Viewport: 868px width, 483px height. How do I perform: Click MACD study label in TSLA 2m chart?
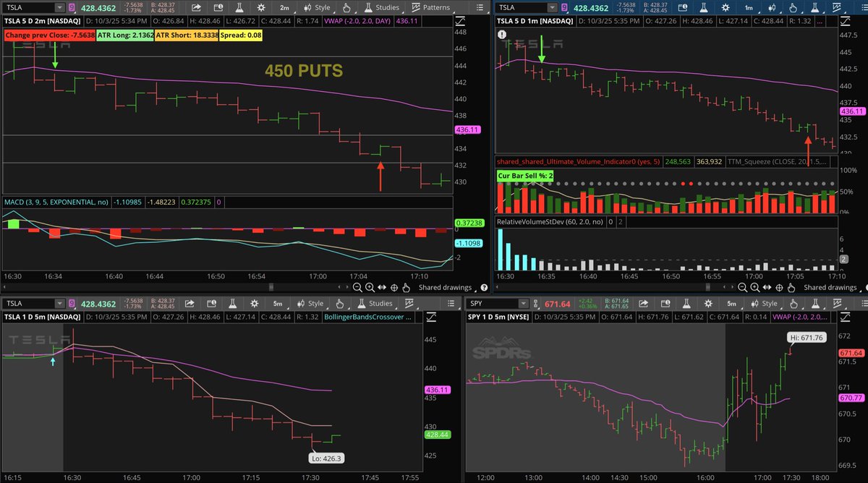pyautogui.click(x=57, y=203)
